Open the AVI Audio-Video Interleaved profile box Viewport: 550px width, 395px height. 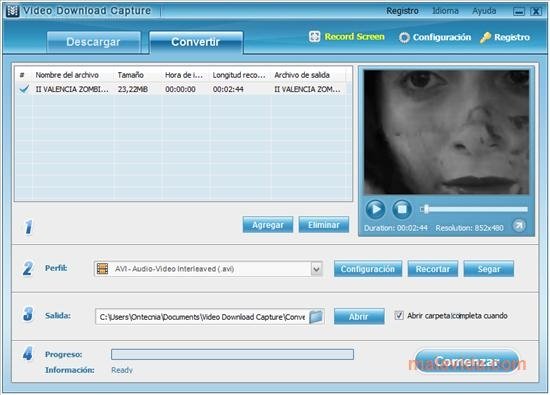click(208, 269)
